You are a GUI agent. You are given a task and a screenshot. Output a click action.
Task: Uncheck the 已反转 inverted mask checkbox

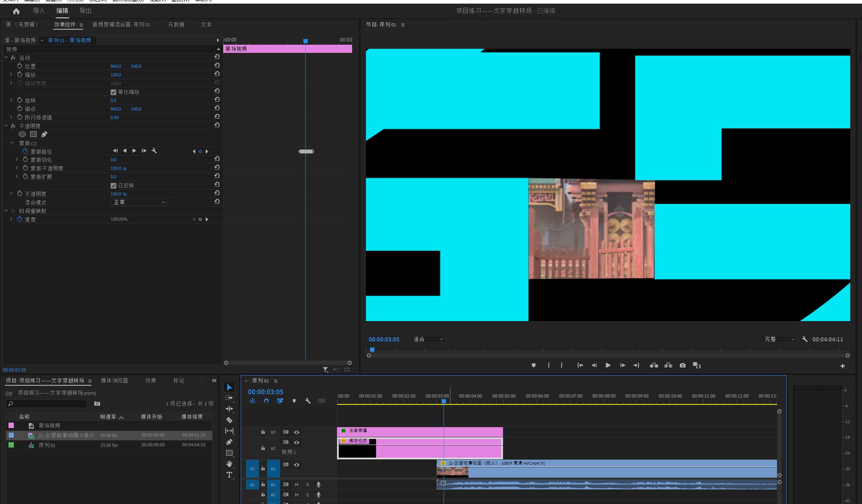pos(113,186)
